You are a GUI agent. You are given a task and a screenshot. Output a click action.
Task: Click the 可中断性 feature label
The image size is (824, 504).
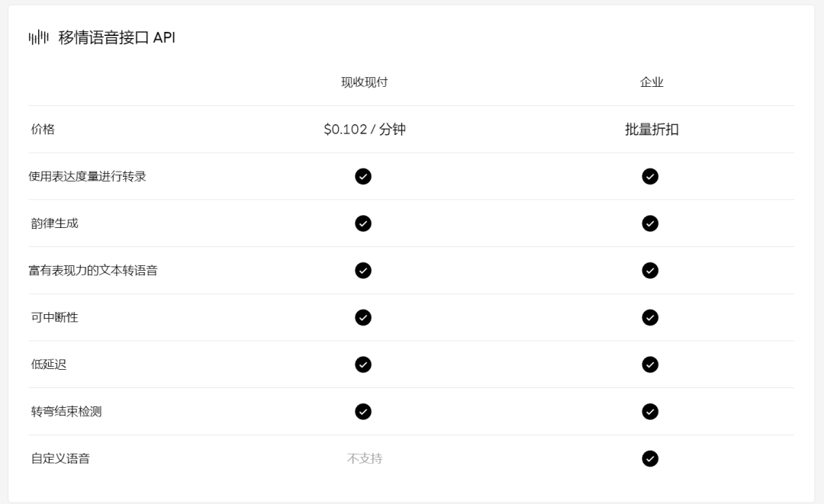tap(54, 317)
